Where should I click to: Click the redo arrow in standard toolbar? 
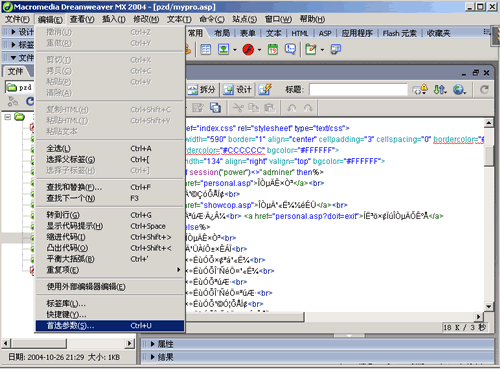coord(308,108)
